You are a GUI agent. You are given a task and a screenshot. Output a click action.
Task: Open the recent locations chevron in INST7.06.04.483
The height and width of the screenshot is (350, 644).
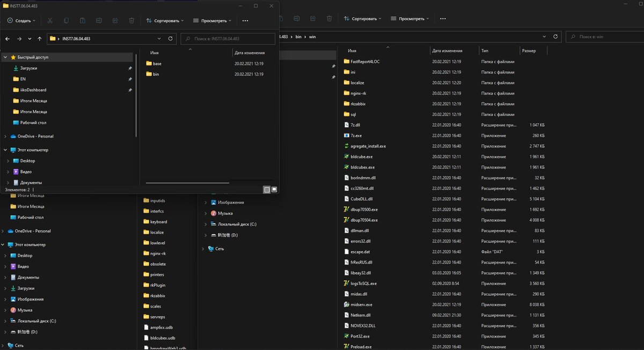click(30, 39)
